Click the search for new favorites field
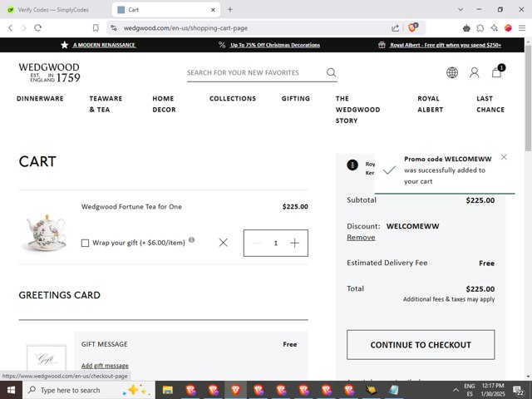 tap(255, 72)
